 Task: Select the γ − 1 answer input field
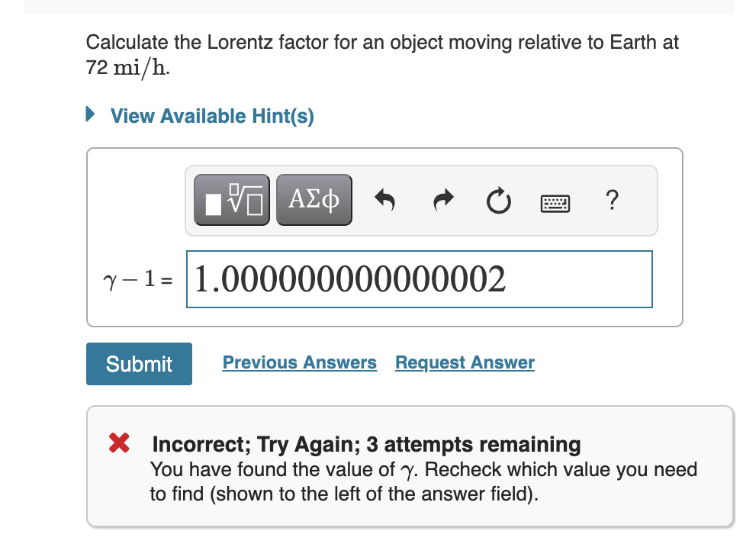tap(419, 278)
